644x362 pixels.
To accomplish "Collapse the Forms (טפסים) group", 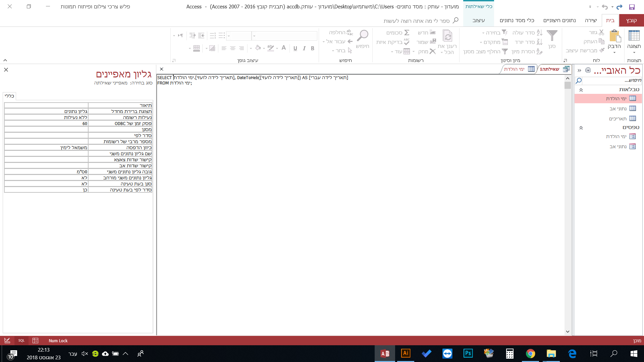I will coord(581,128).
